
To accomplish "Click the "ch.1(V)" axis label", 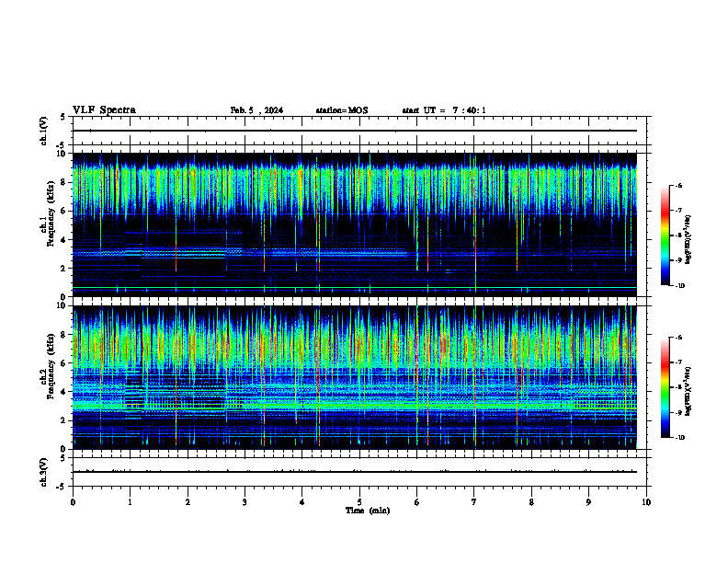I will pyautogui.click(x=44, y=131).
